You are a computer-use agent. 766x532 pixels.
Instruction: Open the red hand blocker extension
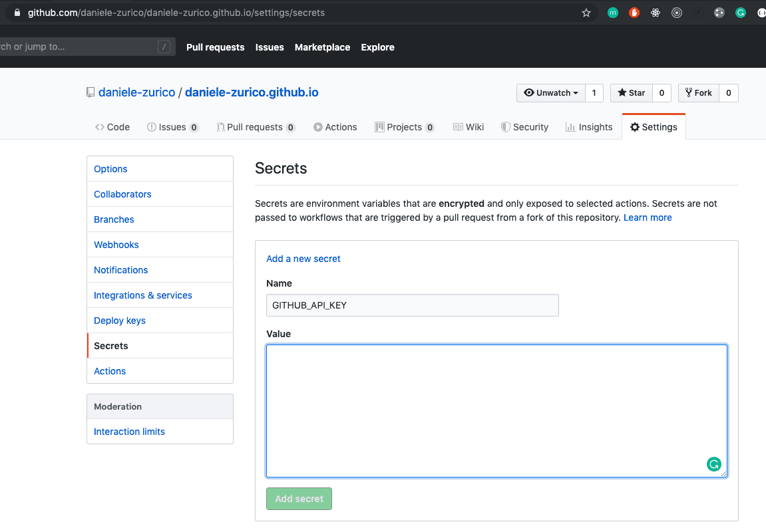pyautogui.click(x=634, y=13)
